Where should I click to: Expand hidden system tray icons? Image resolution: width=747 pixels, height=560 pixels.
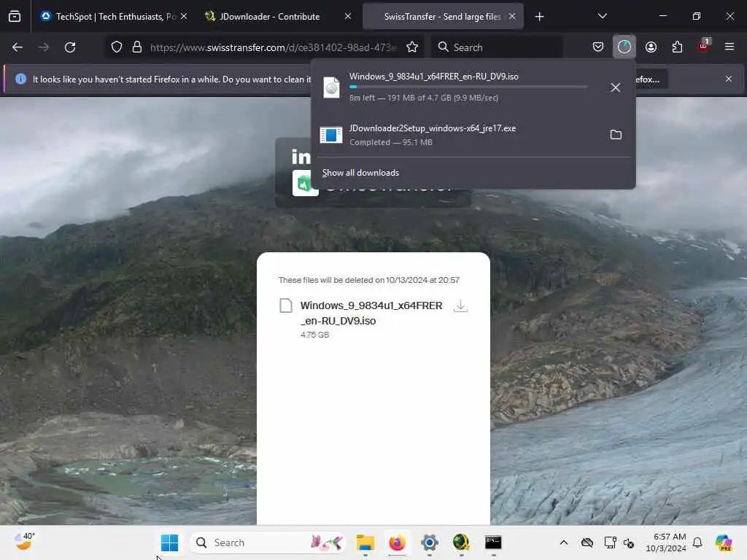pos(564,542)
